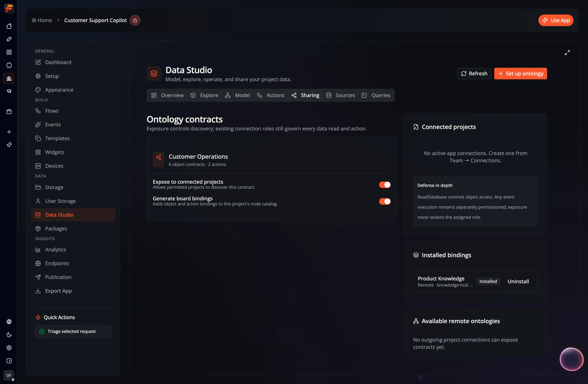Click the Use App button

(x=556, y=20)
